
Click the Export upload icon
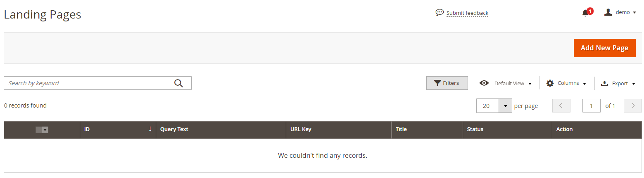click(x=604, y=83)
